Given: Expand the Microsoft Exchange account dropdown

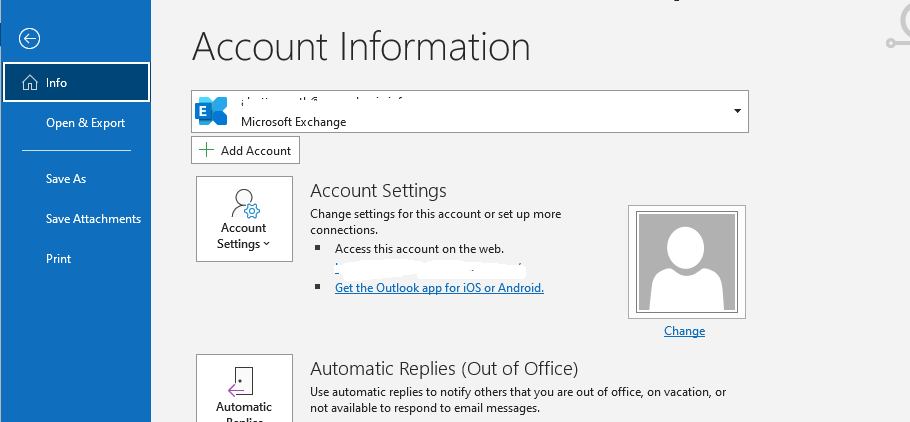Looking at the screenshot, I should (x=737, y=111).
